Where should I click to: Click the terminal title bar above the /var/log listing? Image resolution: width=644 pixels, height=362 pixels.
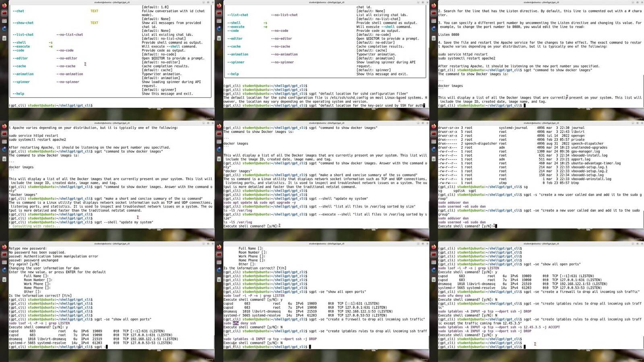point(541,123)
